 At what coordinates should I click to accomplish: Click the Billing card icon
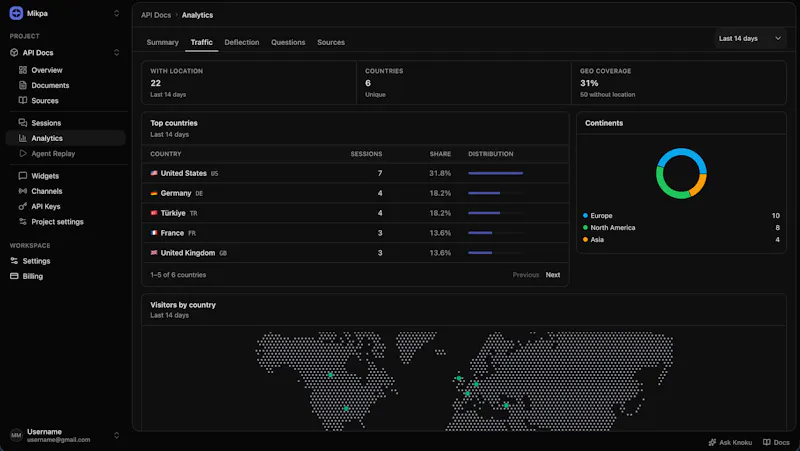point(14,276)
